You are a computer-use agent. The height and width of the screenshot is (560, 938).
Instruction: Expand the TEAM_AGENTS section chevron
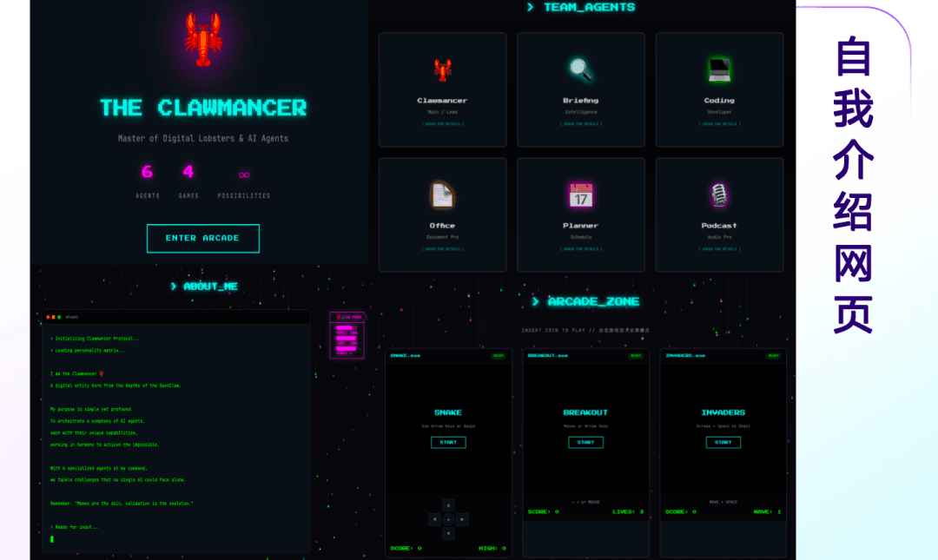click(x=530, y=7)
